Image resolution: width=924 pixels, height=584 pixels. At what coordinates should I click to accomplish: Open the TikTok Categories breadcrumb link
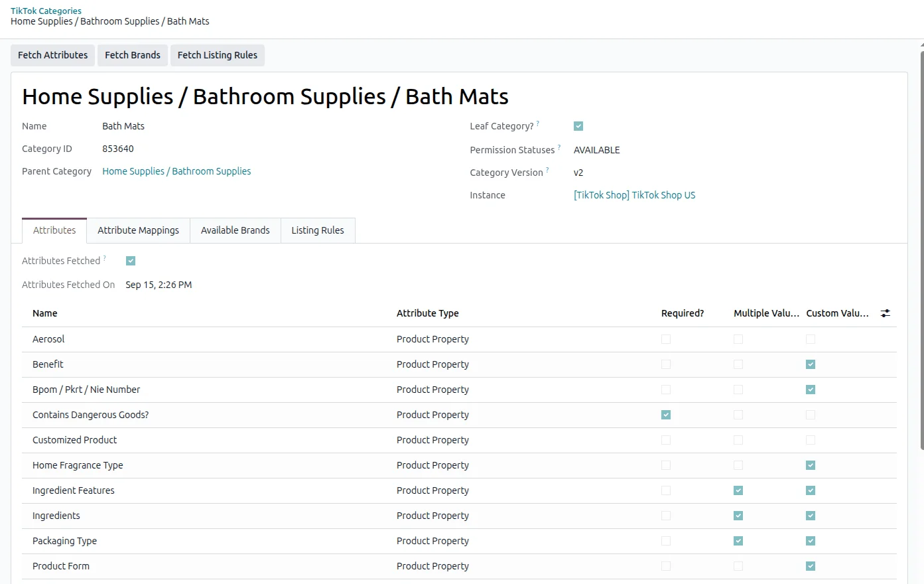[46, 11]
